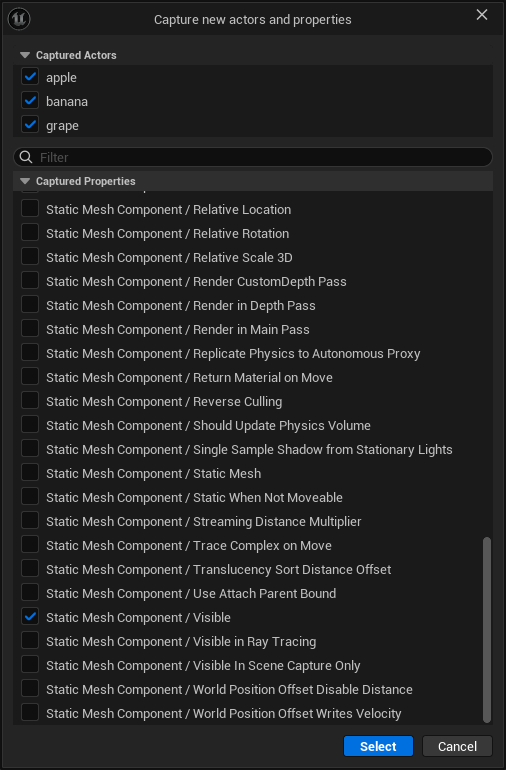This screenshot has width=506, height=770.
Task: Enable Relative Location property checkbox
Action: [30, 209]
